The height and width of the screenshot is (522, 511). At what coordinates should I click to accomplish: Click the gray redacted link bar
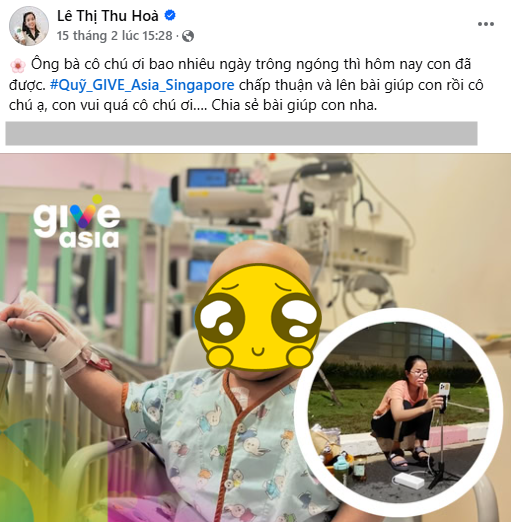click(x=241, y=133)
